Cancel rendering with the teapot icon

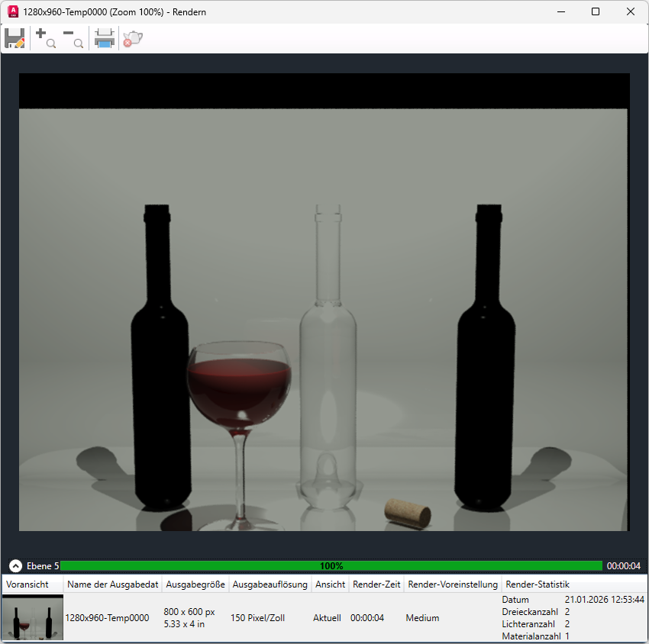coord(133,38)
